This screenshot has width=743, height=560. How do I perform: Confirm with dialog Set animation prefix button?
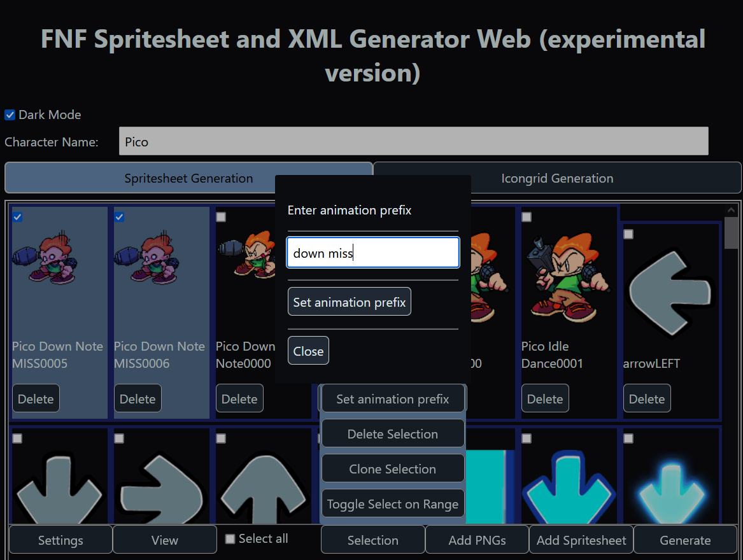tap(350, 302)
